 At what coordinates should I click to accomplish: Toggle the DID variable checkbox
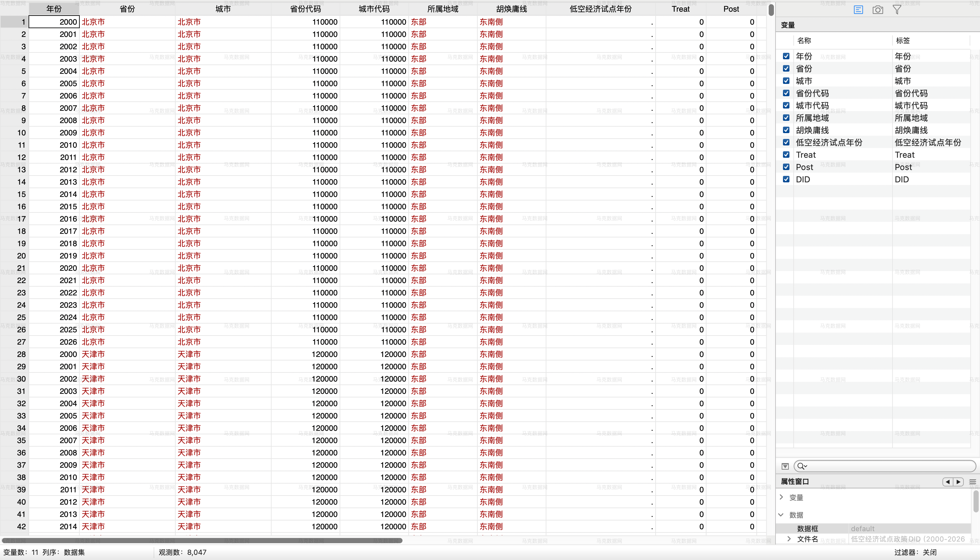786,179
